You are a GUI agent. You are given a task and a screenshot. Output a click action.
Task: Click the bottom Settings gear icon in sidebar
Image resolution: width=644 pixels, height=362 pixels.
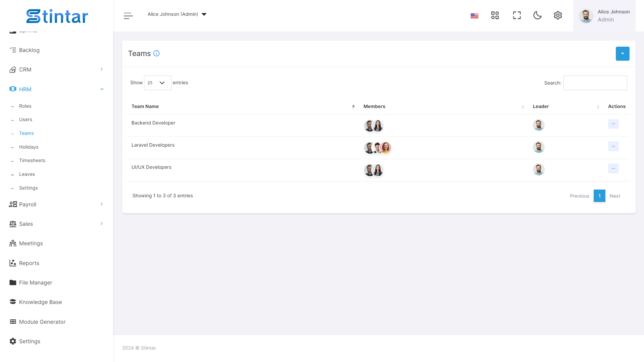pos(13,341)
